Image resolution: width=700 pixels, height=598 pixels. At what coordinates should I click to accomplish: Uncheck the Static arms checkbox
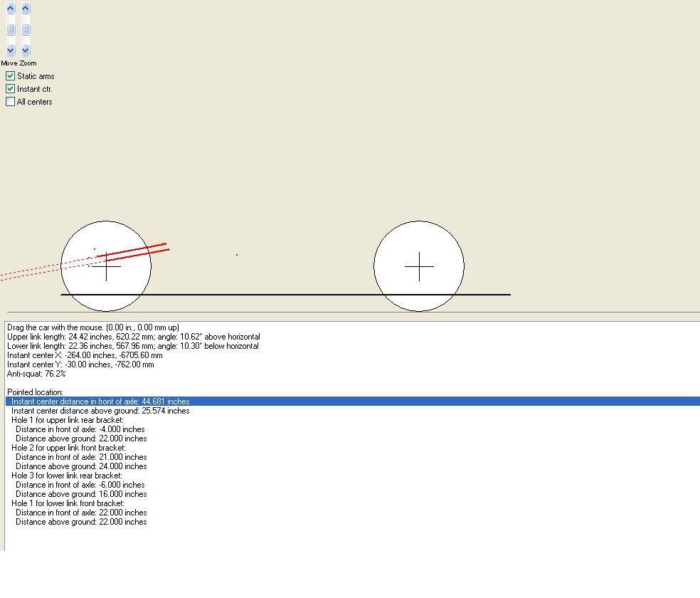click(11, 76)
